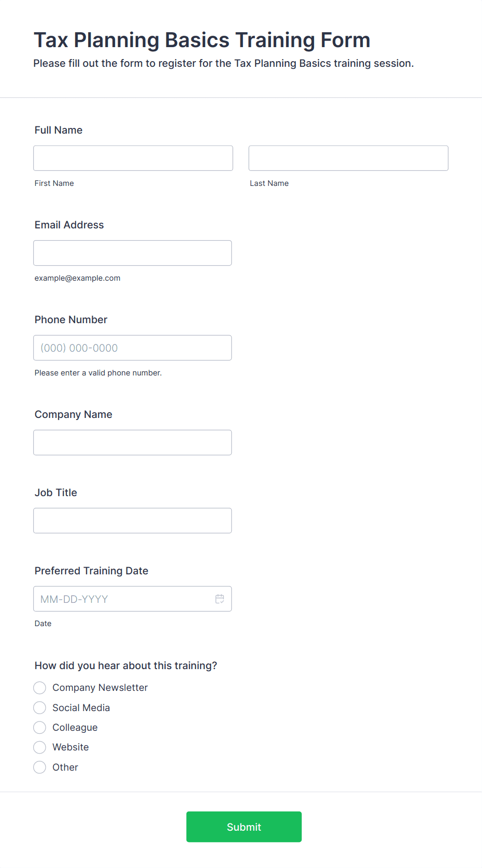This screenshot has width=482, height=868.
Task: Pick the Website radio option
Action: (x=40, y=747)
